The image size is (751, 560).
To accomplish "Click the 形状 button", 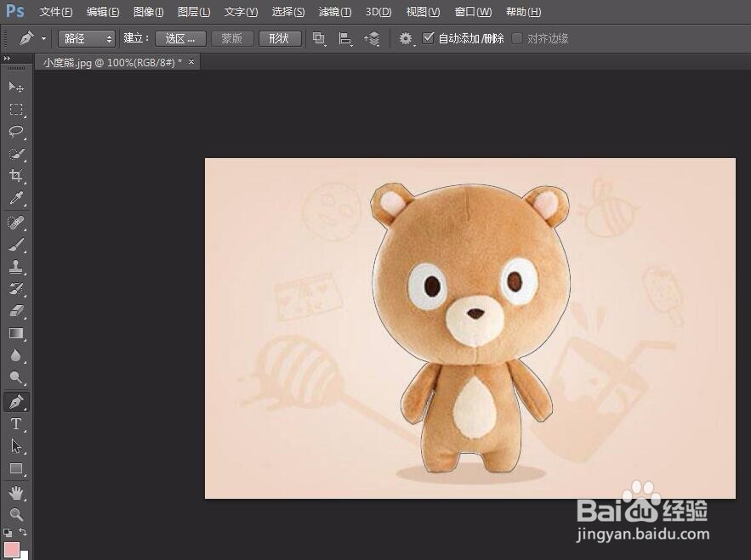I will (x=279, y=38).
